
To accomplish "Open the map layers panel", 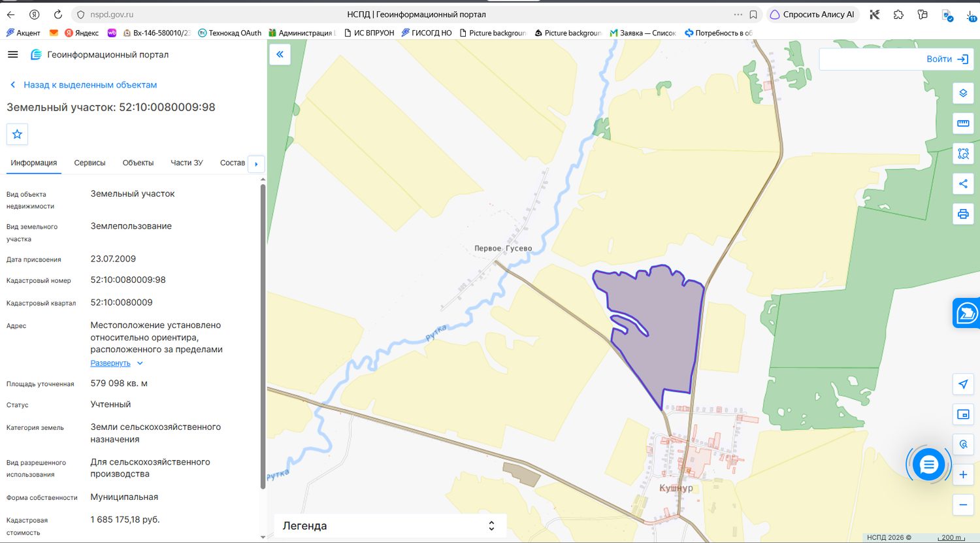I will (x=963, y=93).
